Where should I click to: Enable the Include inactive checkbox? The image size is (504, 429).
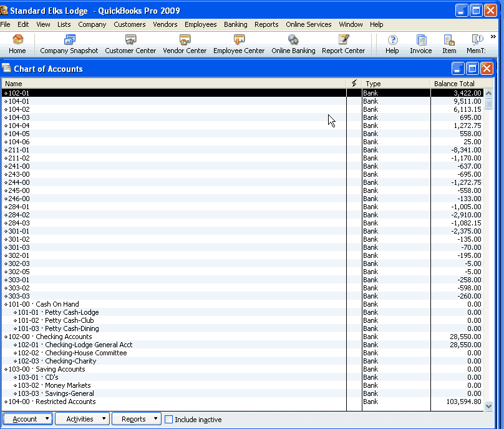[168, 420]
